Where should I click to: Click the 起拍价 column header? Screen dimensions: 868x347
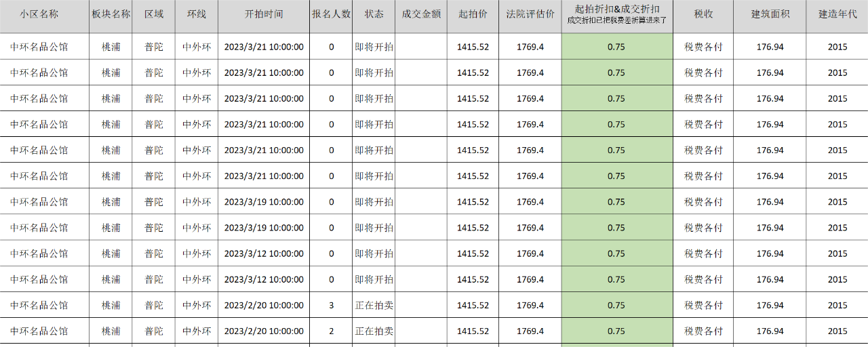(x=473, y=14)
